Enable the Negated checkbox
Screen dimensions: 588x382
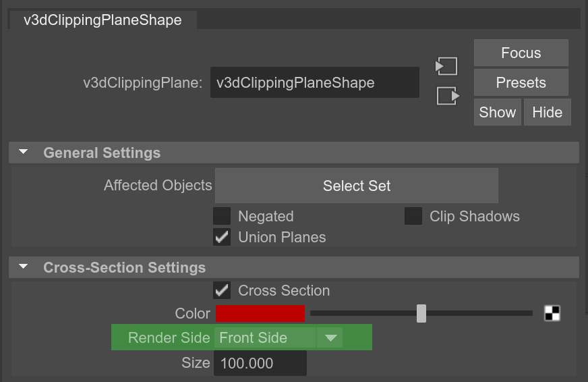(x=222, y=216)
